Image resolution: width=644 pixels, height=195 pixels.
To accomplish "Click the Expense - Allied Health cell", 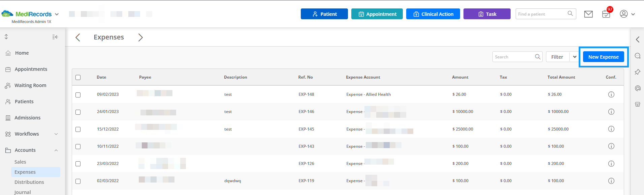I will (x=368, y=94).
